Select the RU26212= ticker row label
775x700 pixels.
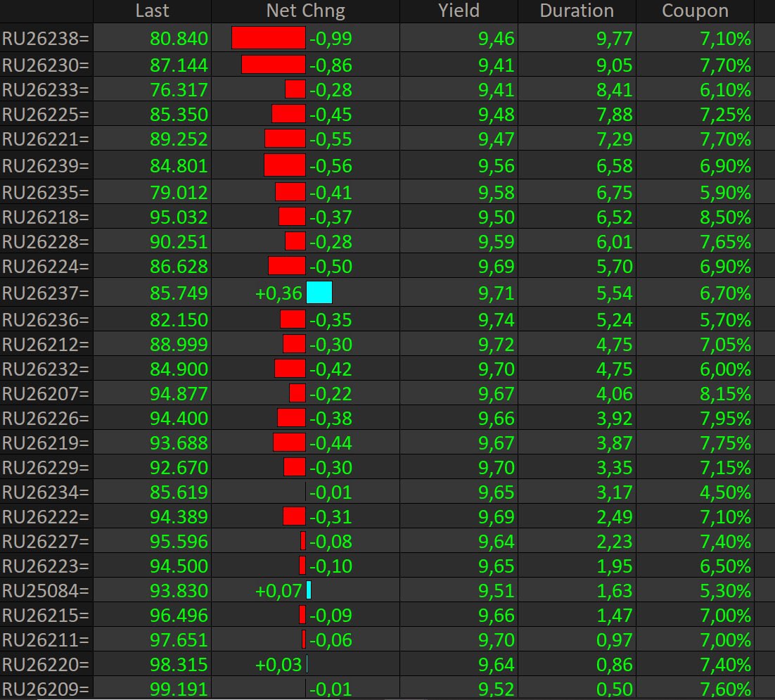point(46,345)
